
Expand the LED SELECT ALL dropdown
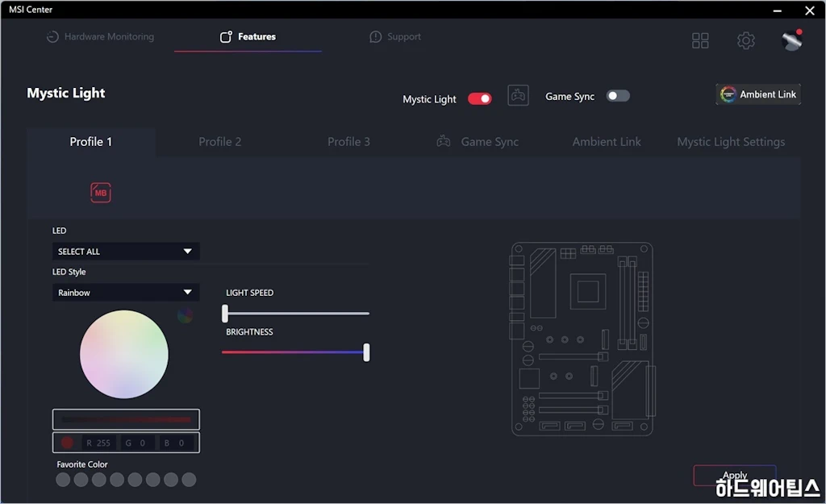[x=126, y=252]
